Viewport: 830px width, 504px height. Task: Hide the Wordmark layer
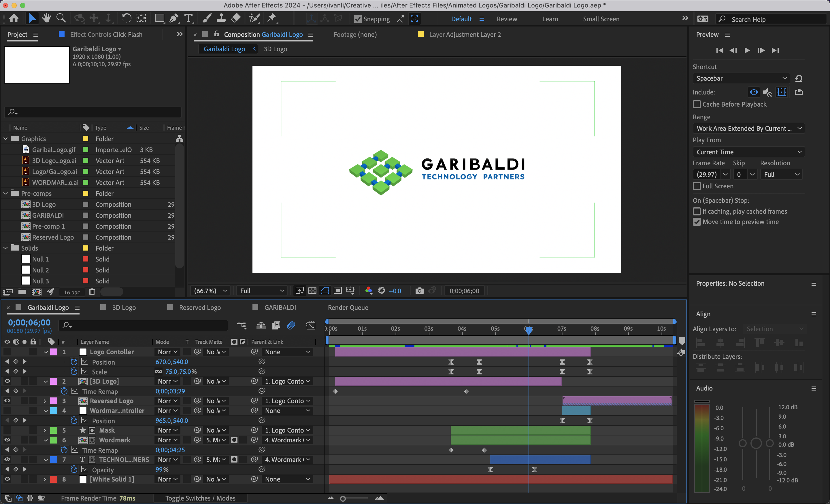pos(7,440)
